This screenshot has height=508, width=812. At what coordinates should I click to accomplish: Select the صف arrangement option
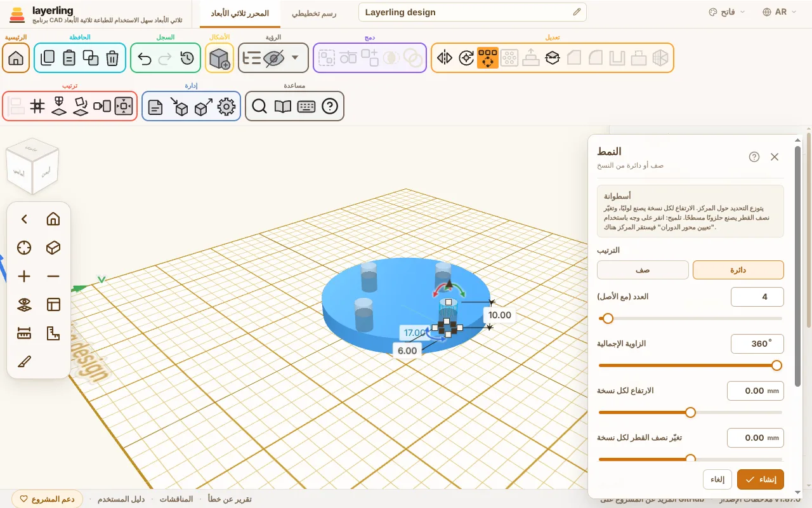point(643,270)
